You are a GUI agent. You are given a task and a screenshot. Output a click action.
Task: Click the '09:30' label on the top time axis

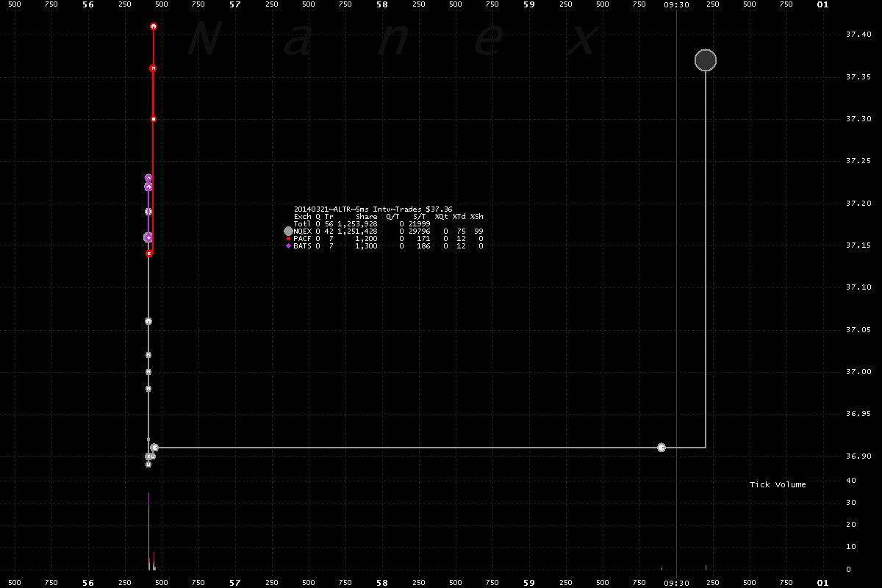pyautogui.click(x=676, y=4)
